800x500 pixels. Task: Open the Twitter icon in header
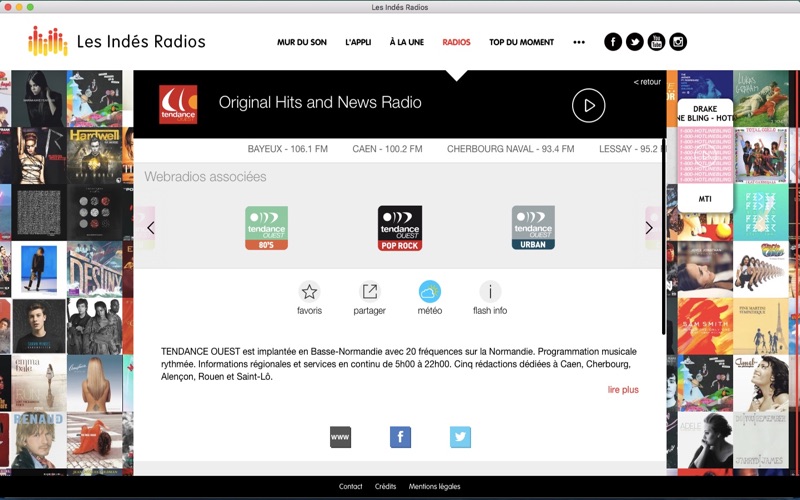pyautogui.click(x=635, y=42)
